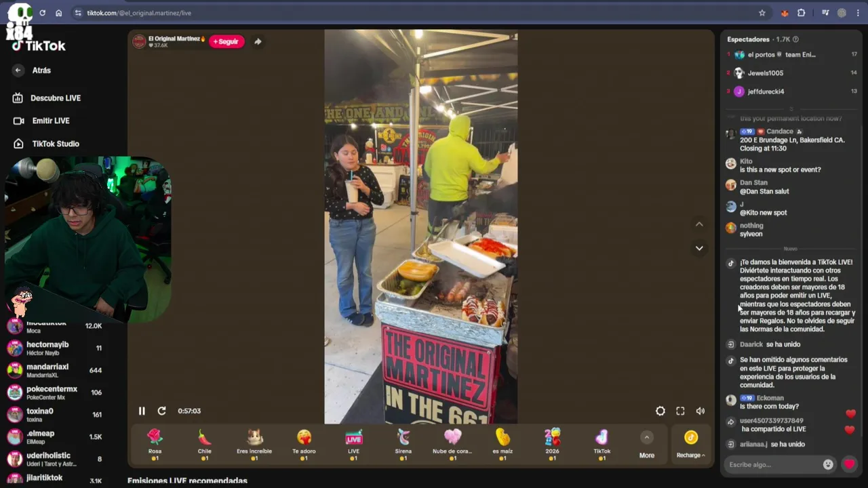Open the browser three-dot menu
The height and width of the screenshot is (488, 868).
point(859,13)
